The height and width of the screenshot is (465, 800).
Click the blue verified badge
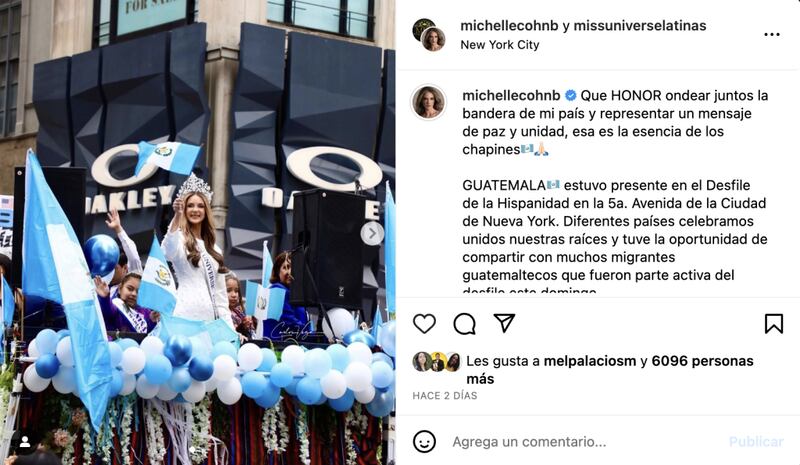click(x=571, y=95)
